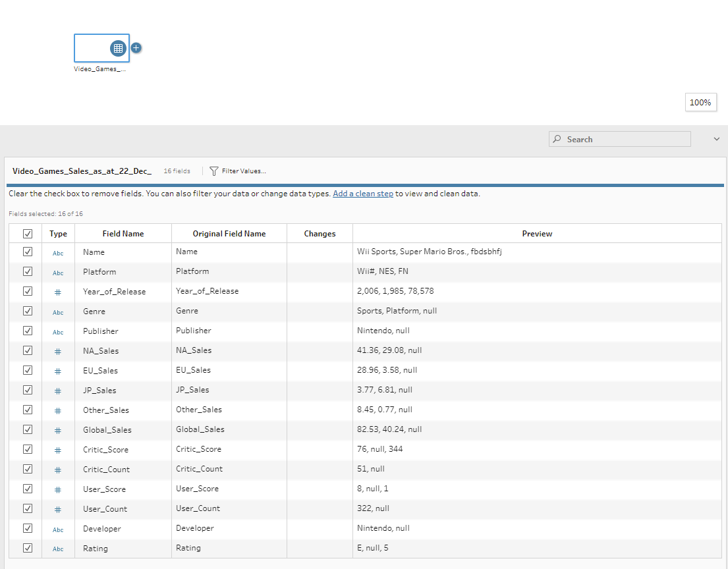Select the Video_Games input step table icon
Screen dimensions: 728x569
tap(118, 48)
